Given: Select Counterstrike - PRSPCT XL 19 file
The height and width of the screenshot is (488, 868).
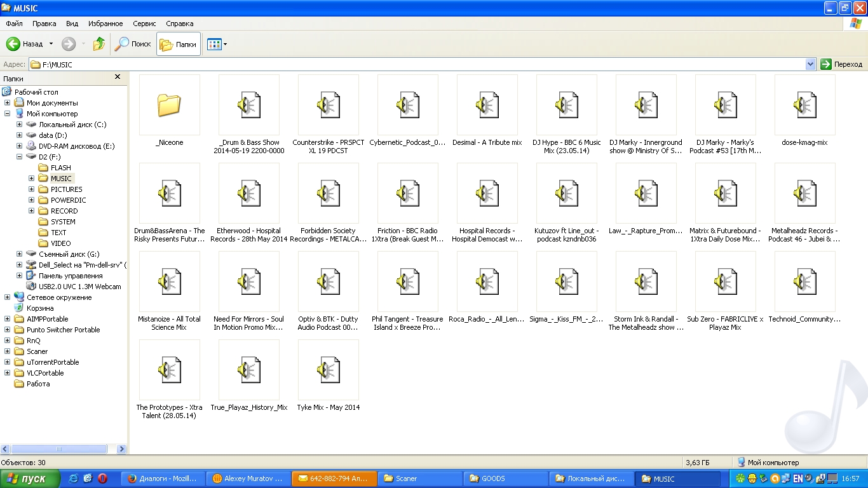Looking at the screenshot, I should pos(328,105).
